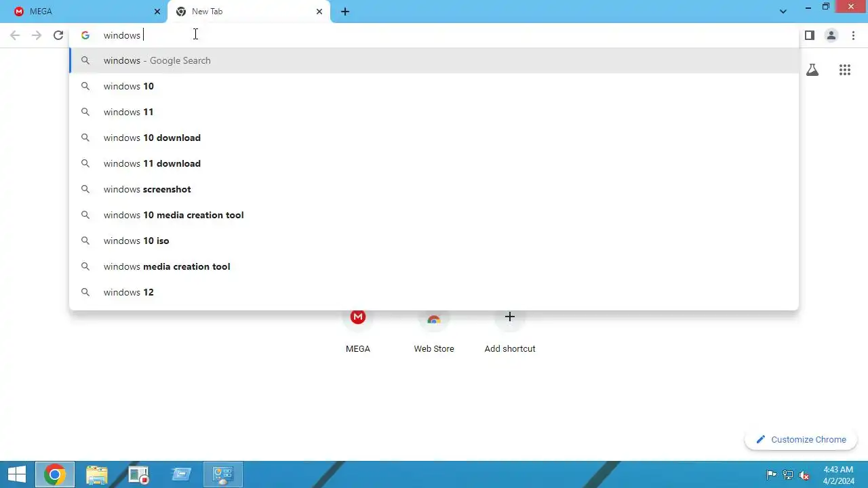Expand the tab search chevron
Viewport: 868px width, 488px height.
coord(783,12)
